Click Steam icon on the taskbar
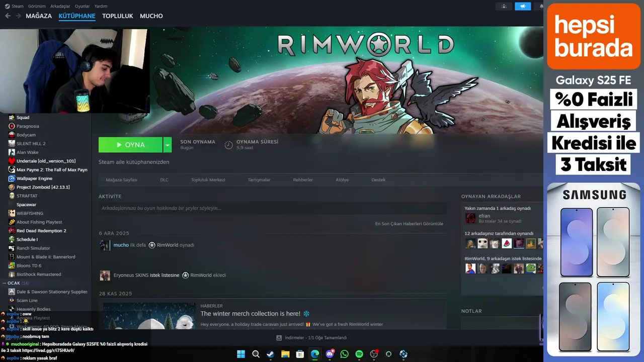The height and width of the screenshot is (362, 644). point(270,354)
